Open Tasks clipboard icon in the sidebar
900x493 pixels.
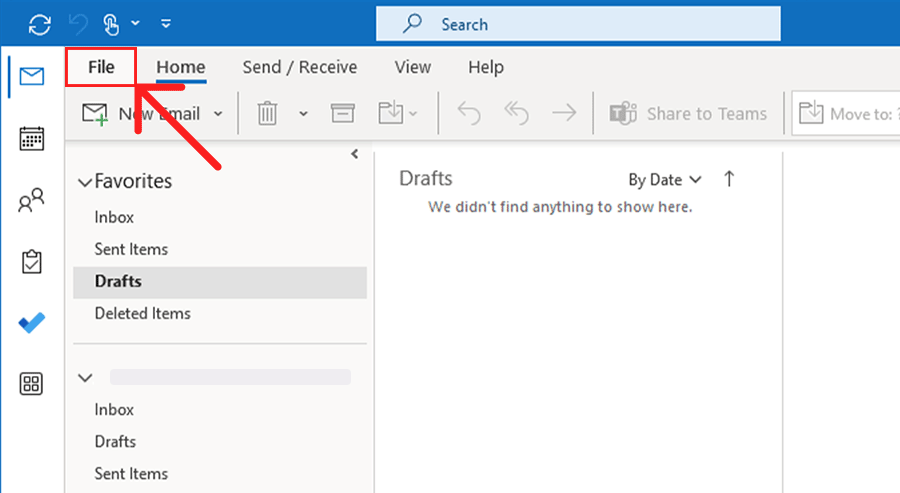[x=32, y=262]
